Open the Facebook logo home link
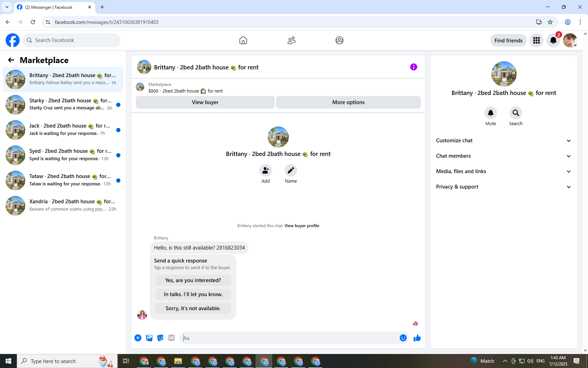This screenshot has width=588, height=368. click(x=13, y=40)
